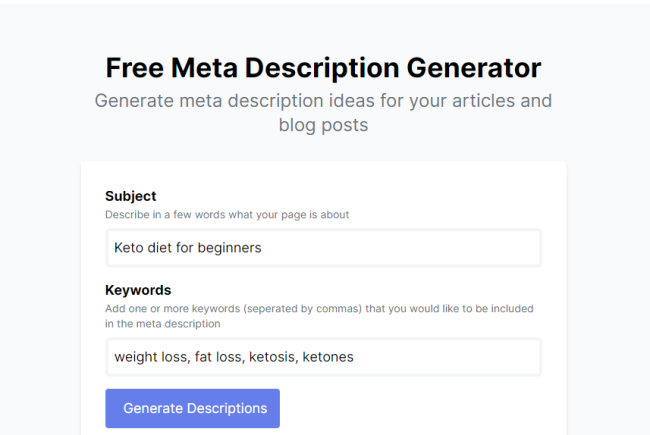
Task: Click the Generate Descriptions button
Action: (192, 408)
